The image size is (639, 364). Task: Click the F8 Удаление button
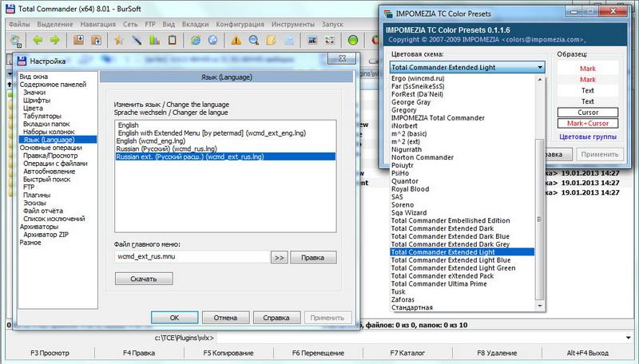[x=497, y=353]
